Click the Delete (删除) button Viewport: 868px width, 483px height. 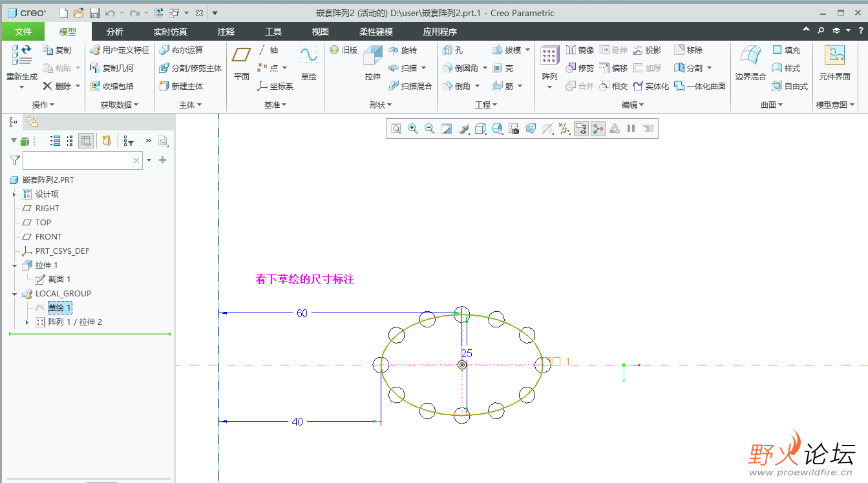(57, 86)
